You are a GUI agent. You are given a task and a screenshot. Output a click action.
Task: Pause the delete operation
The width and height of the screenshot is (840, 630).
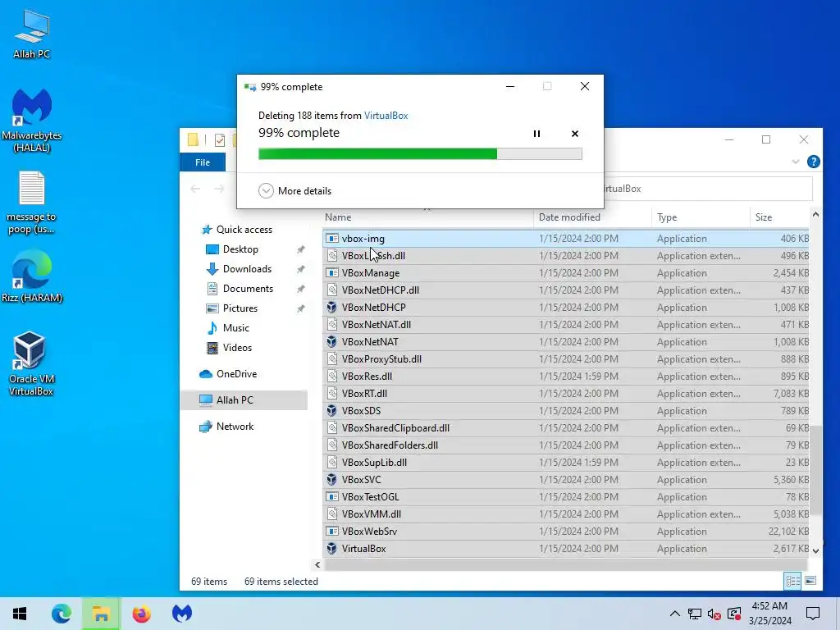point(536,134)
